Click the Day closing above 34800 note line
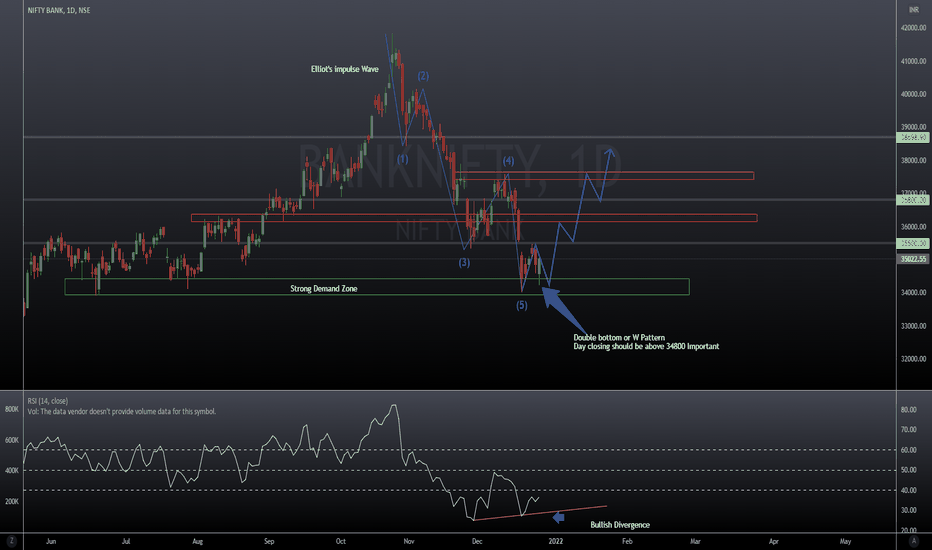 point(646,346)
